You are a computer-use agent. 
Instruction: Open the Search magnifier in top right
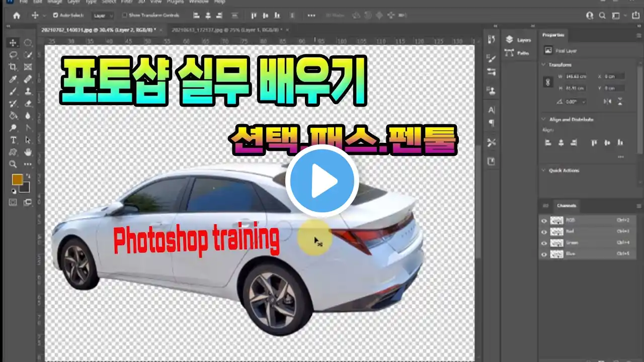(602, 16)
